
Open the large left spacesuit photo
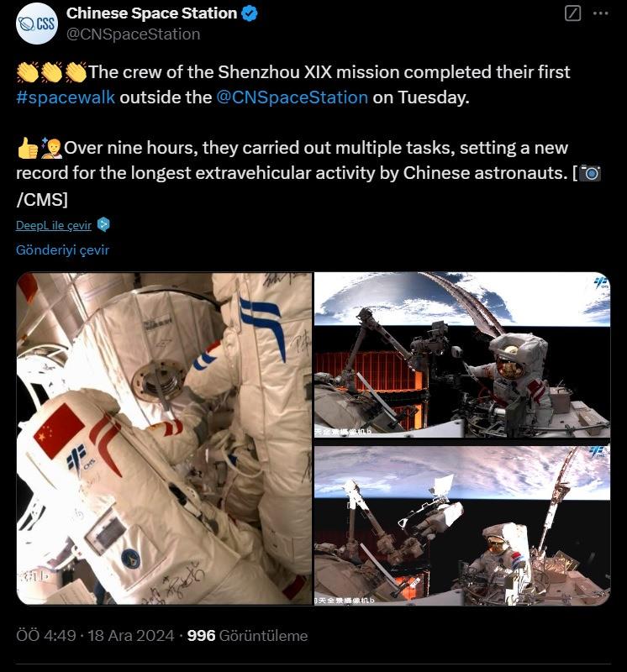point(164,438)
